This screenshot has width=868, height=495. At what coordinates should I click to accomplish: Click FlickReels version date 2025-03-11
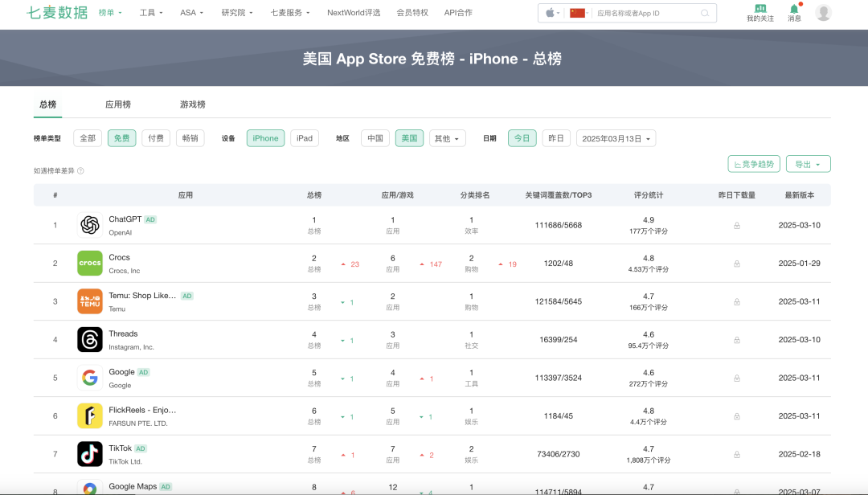tap(800, 415)
